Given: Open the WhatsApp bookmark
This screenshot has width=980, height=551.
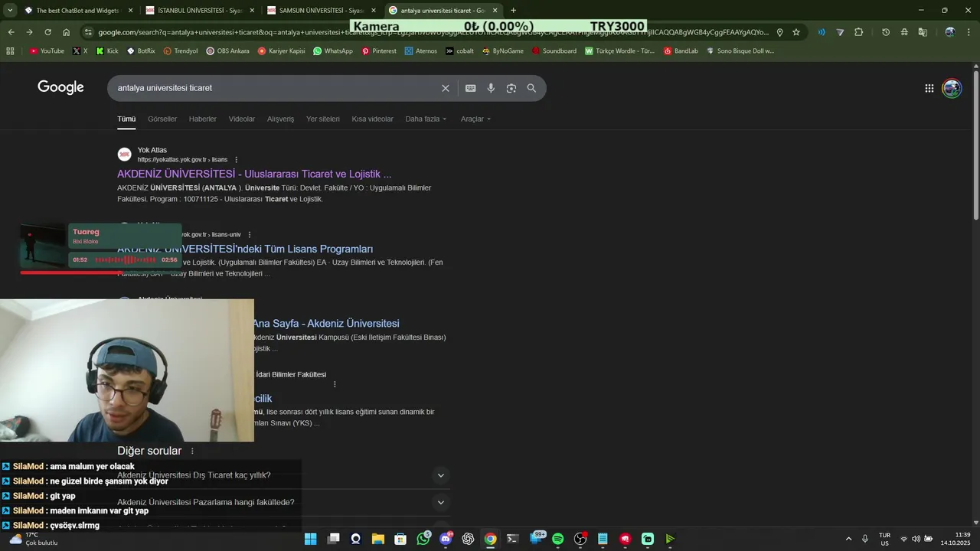Looking at the screenshot, I should click(333, 51).
